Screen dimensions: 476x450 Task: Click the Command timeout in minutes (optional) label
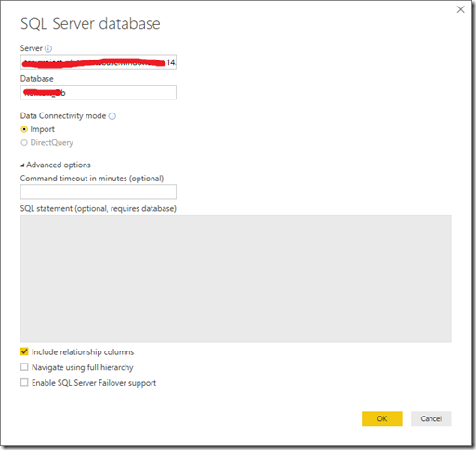[92, 179]
